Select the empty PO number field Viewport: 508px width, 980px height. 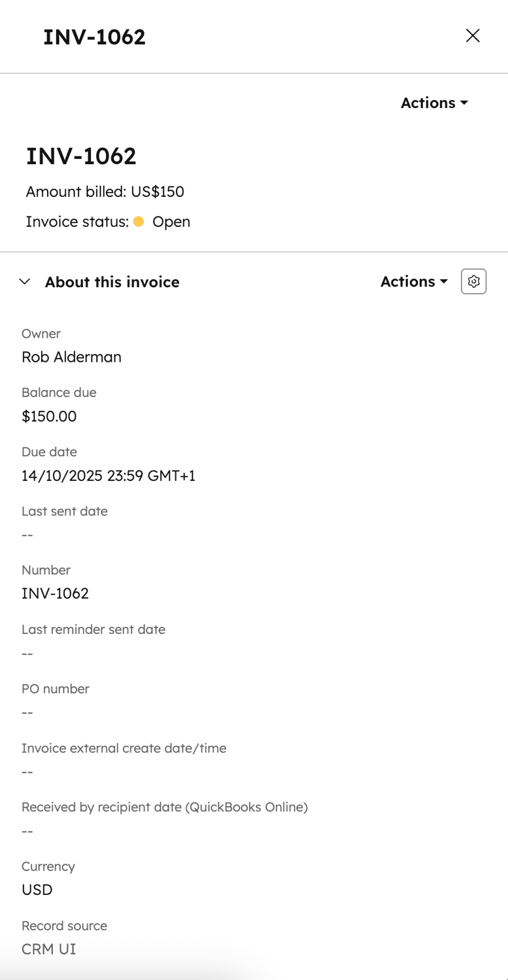click(27, 712)
